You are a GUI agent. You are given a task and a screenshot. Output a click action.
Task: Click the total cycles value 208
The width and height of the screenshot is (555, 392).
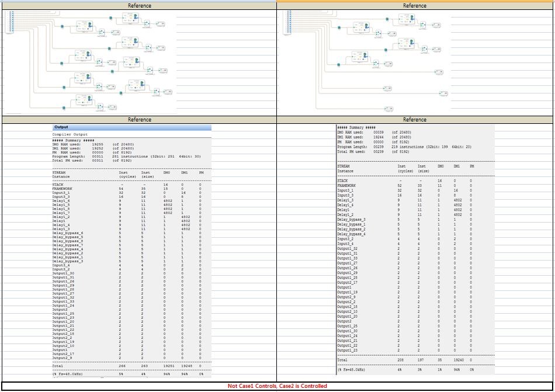pyautogui.click(x=401, y=360)
